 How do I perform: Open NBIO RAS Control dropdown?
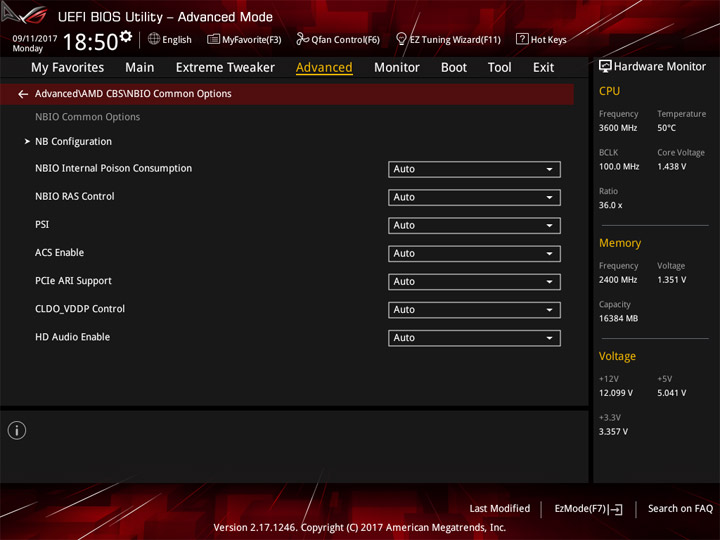tap(474, 197)
